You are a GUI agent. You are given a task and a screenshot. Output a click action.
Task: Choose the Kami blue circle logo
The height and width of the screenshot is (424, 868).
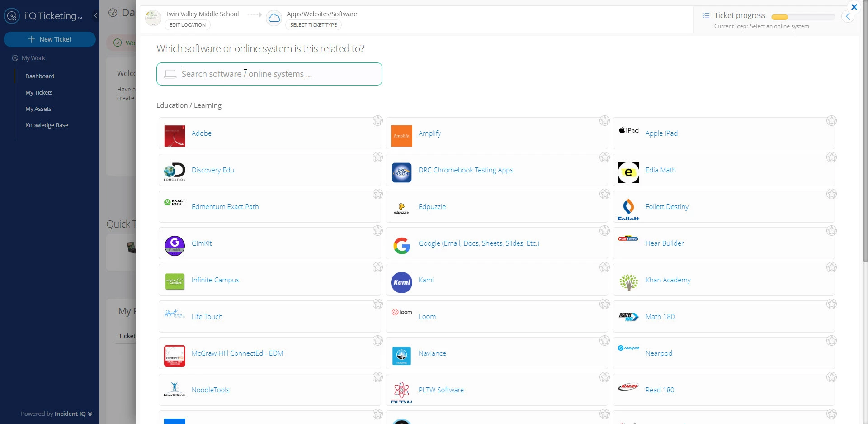401,282
